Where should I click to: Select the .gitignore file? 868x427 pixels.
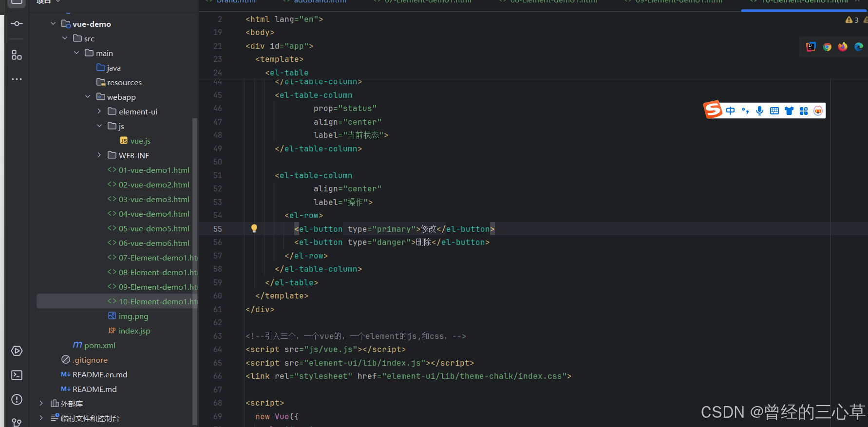tap(85, 360)
